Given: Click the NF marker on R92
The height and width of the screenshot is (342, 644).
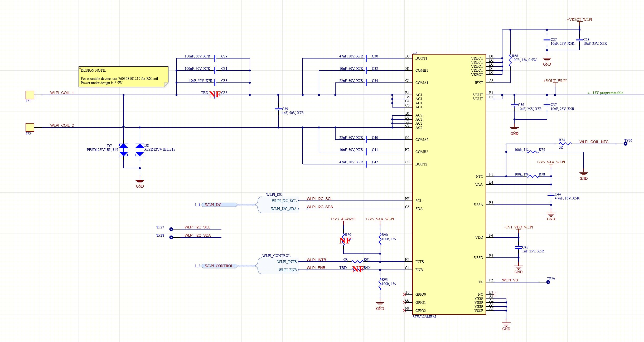Looking at the screenshot, I should pos(357,270).
